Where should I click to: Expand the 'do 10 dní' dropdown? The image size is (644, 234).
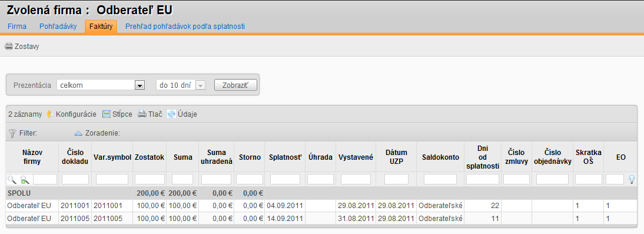pyautogui.click(x=201, y=85)
